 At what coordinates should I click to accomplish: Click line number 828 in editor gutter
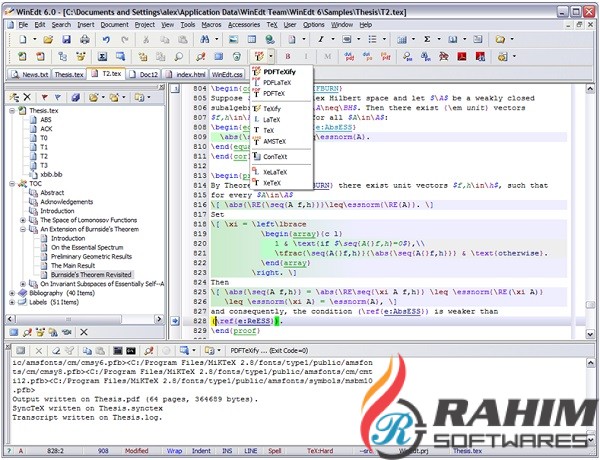pyautogui.click(x=200, y=321)
